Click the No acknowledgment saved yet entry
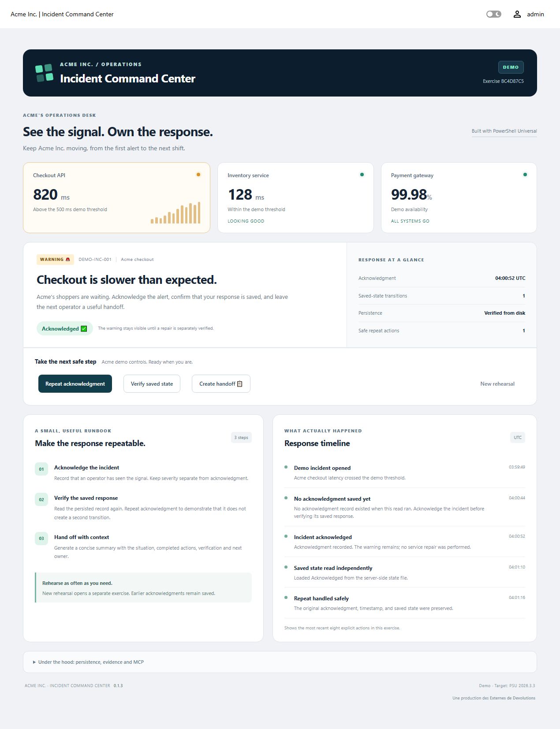560x729 pixels. pyautogui.click(x=405, y=507)
